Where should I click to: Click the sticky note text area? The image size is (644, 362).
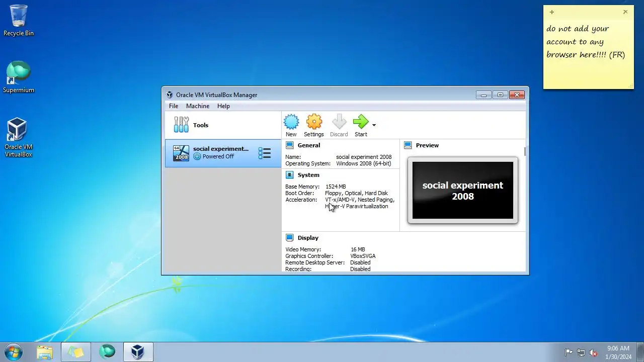[x=588, y=53]
